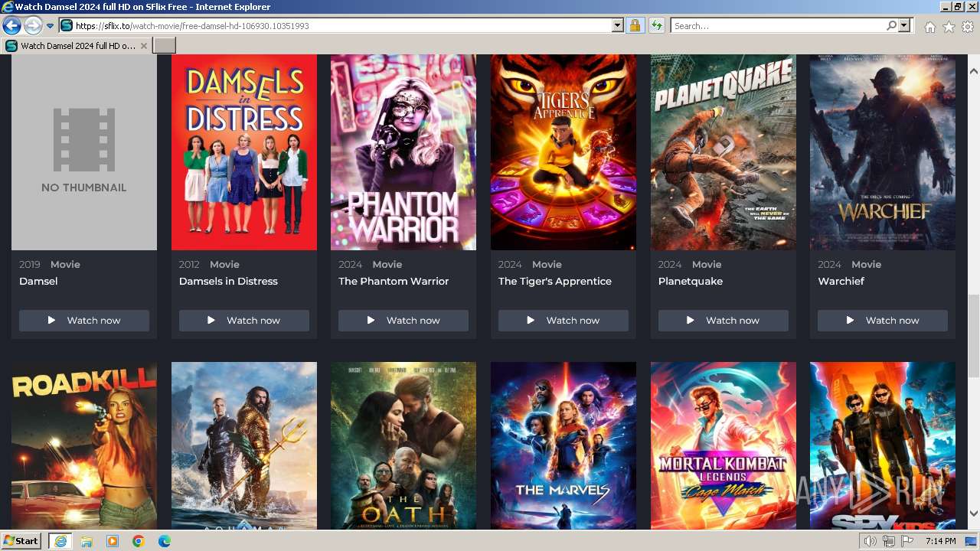Open File Explorer from the taskbar
980x551 pixels.
(x=87, y=541)
